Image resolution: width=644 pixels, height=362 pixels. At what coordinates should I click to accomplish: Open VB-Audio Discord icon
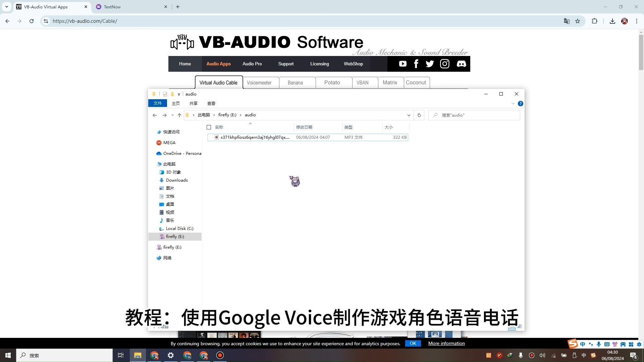462,64
